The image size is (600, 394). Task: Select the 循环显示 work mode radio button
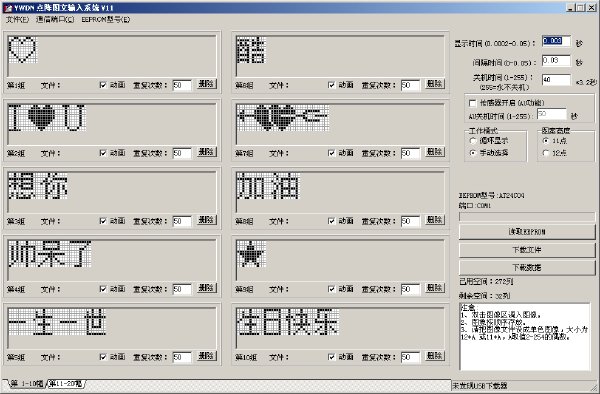pyautogui.click(x=473, y=141)
